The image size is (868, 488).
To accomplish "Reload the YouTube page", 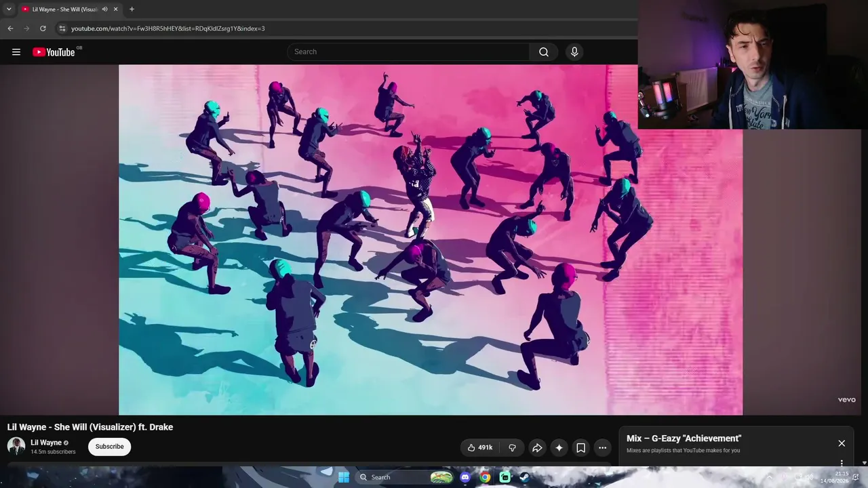I will coord(43,28).
